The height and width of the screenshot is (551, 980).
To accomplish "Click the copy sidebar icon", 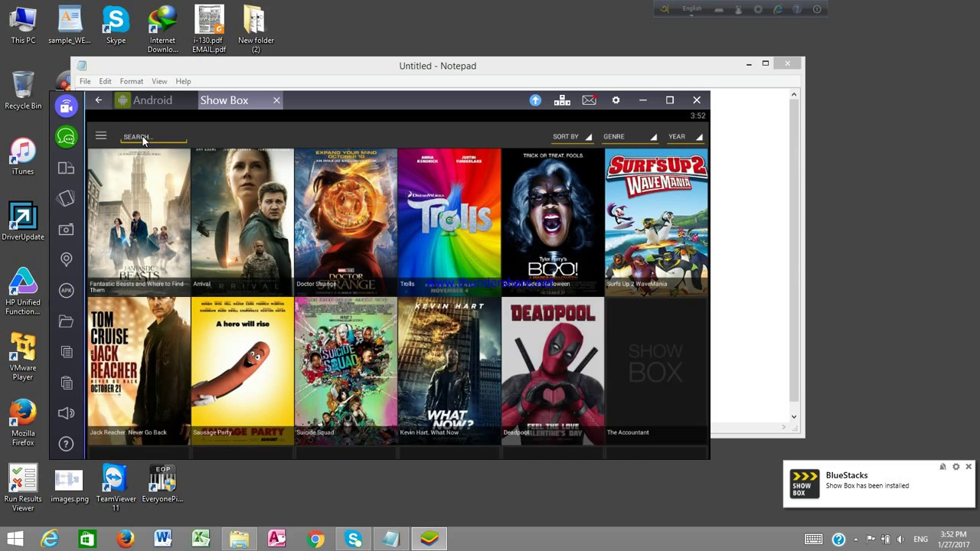I will 67,352.
